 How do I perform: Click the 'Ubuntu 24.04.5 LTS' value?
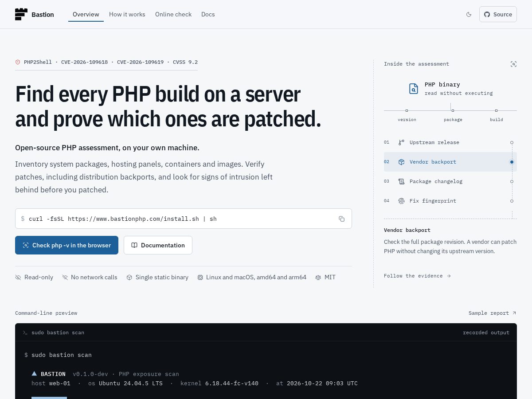pos(131,383)
